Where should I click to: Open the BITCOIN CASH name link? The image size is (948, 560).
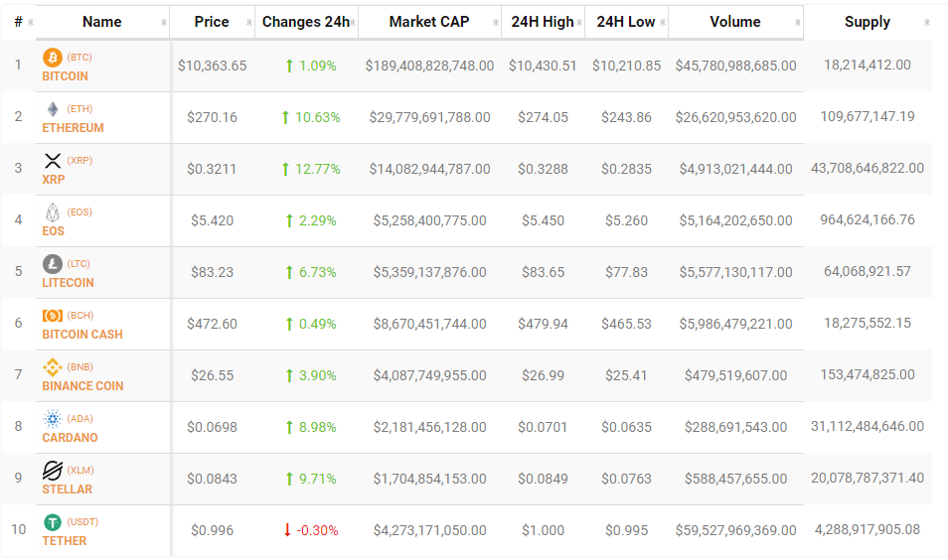(82, 335)
